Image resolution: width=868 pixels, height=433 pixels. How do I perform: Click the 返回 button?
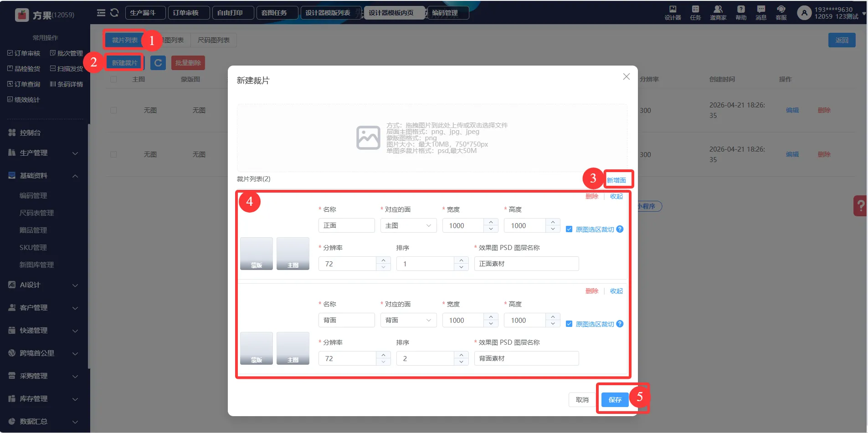pyautogui.click(x=842, y=40)
